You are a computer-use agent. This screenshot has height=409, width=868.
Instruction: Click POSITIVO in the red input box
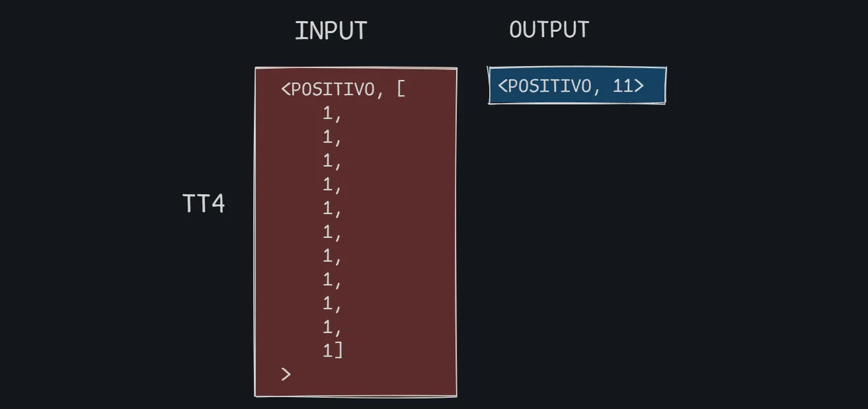[x=333, y=89]
